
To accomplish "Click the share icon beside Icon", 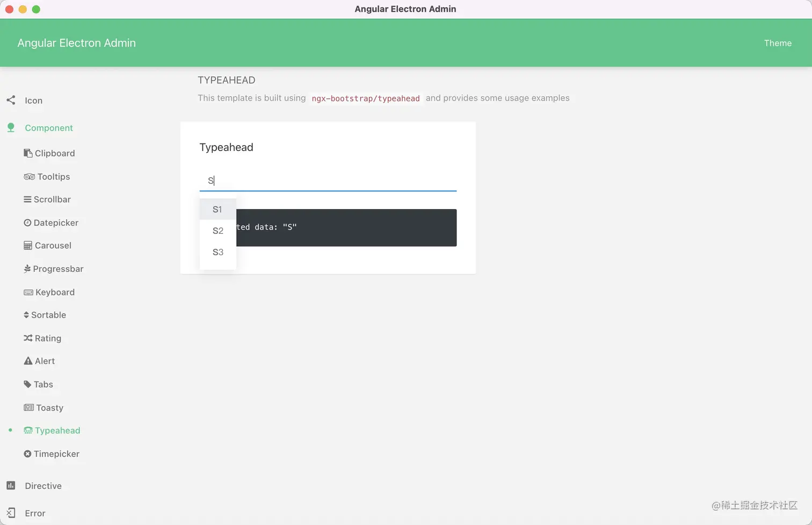I will click(x=11, y=100).
